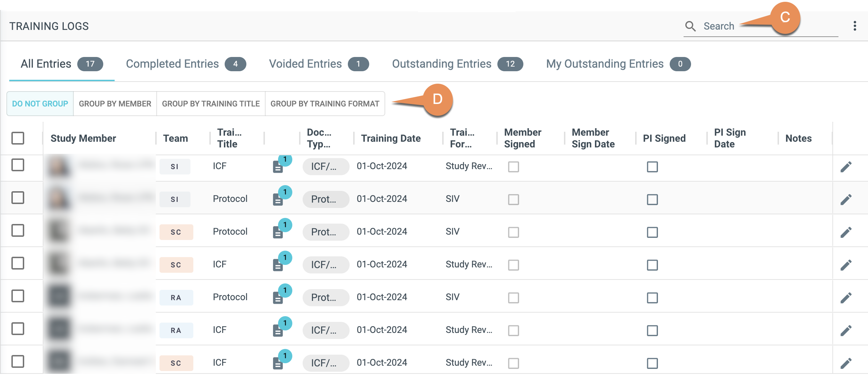Select the RA ICF row checkbox
The width and height of the screenshot is (868, 381).
[x=18, y=329]
